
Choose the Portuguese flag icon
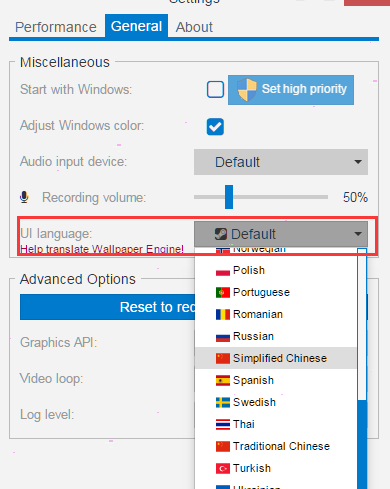(223, 292)
